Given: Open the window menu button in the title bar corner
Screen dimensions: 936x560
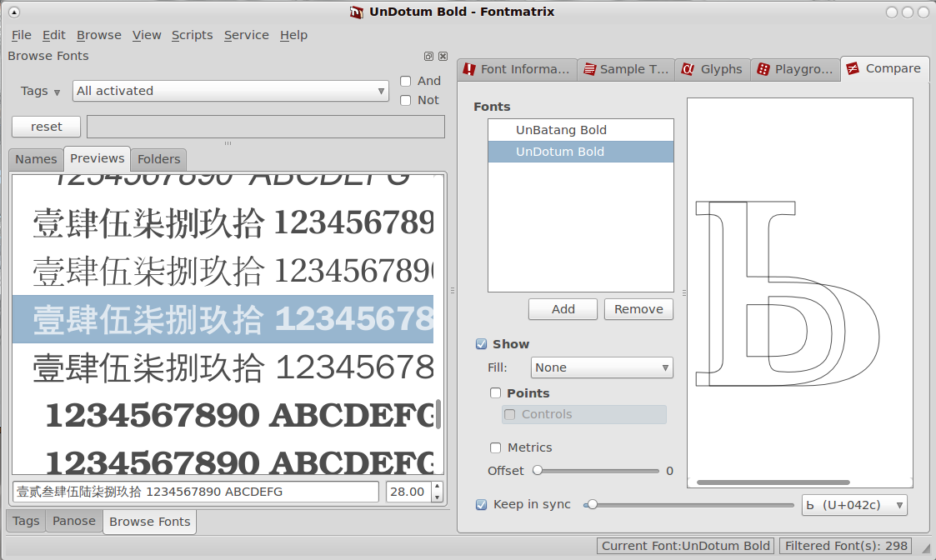Looking at the screenshot, I should tap(13, 12).
